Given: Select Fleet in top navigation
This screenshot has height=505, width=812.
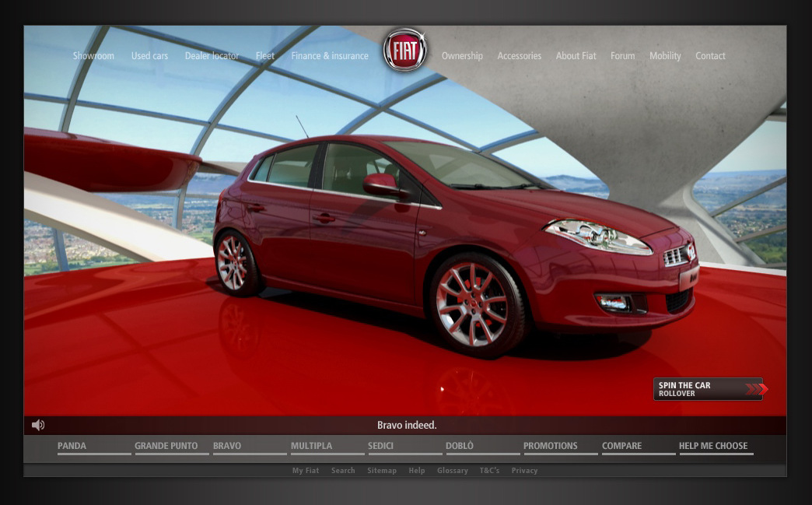Looking at the screenshot, I should coord(265,55).
